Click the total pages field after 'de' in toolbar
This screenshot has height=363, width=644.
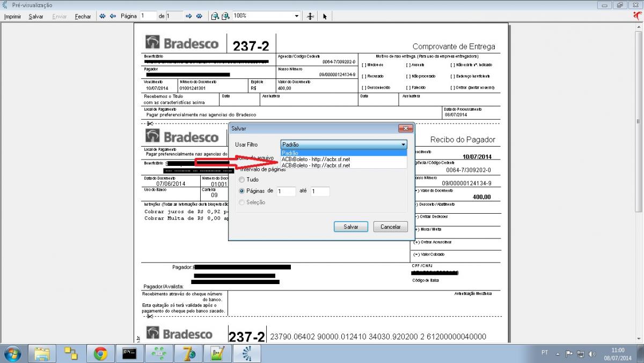(175, 16)
